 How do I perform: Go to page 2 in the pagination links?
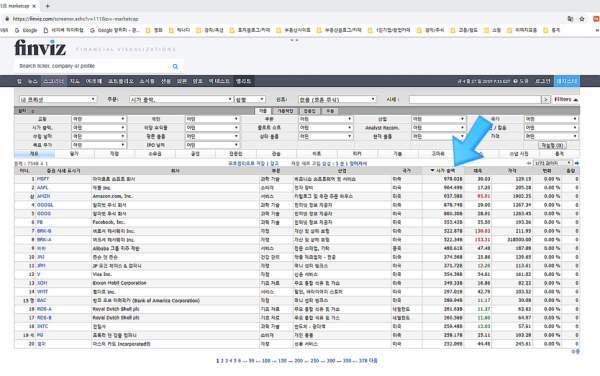point(222,361)
